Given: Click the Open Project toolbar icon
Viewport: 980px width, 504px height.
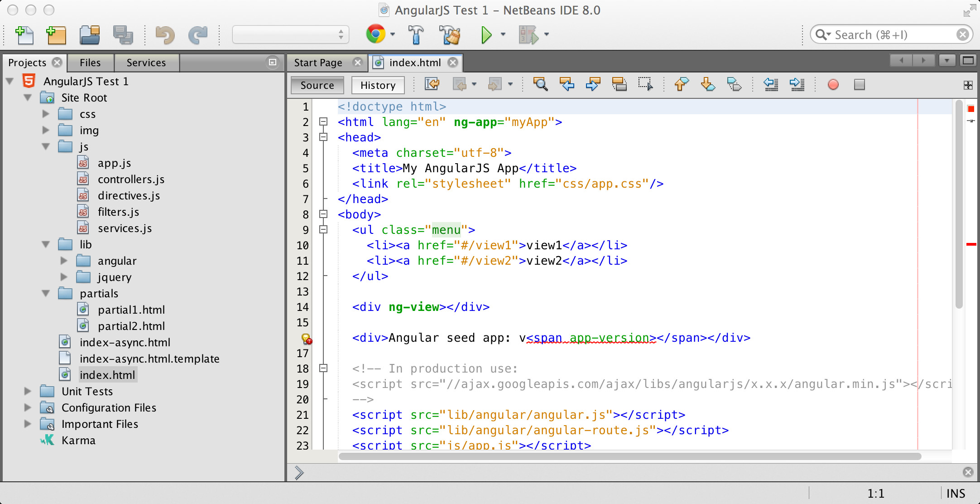Looking at the screenshot, I should 90,35.
